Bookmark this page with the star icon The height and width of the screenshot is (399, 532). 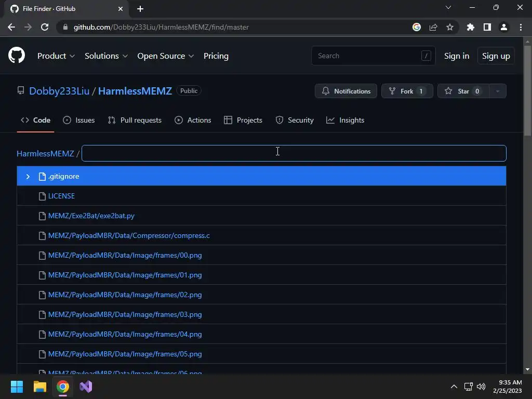coord(450,27)
